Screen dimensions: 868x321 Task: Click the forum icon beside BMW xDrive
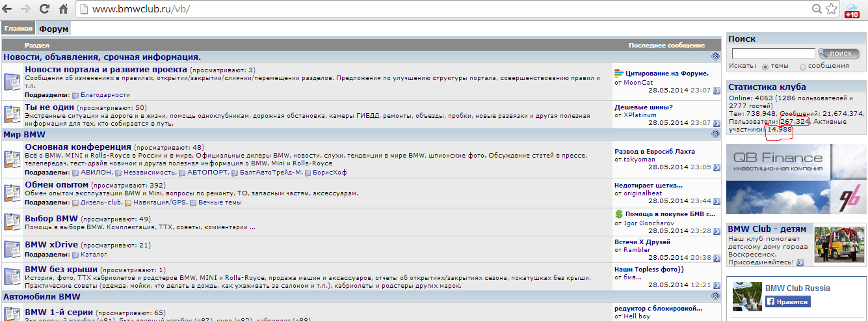coord(12,249)
